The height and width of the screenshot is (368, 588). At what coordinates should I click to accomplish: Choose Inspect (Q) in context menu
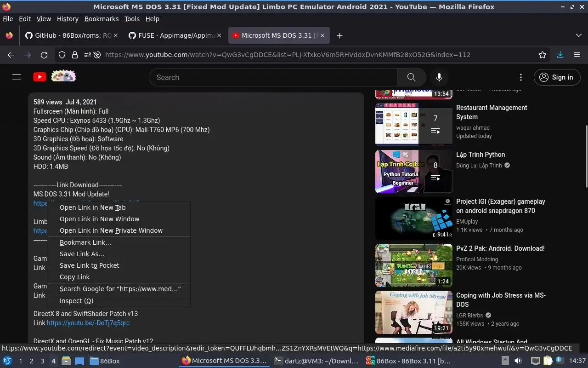(x=119, y=301)
